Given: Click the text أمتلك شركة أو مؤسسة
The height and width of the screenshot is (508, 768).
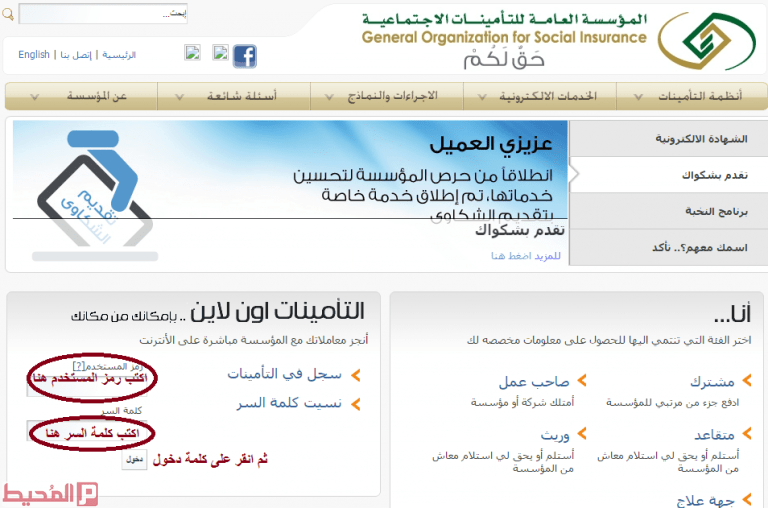Looking at the screenshot, I should click(522, 403).
